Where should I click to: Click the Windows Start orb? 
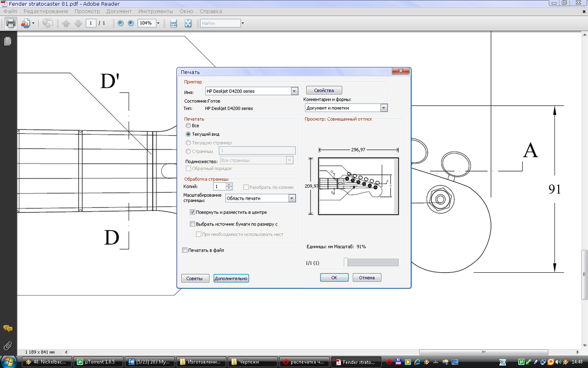[x=8, y=361]
